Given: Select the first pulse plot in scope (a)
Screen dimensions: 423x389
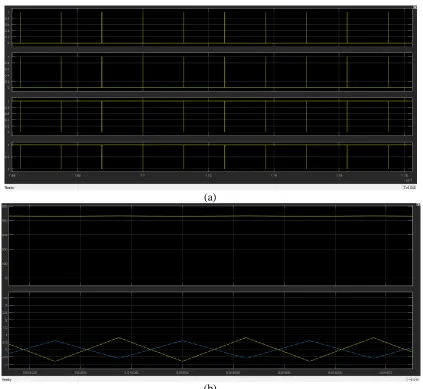Looking at the screenshot, I should point(212,27).
